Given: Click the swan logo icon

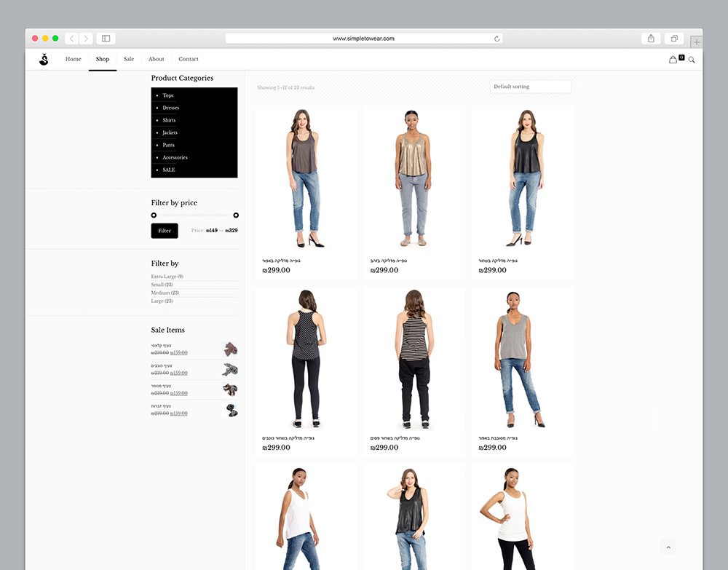Looking at the screenshot, I should [x=44, y=59].
